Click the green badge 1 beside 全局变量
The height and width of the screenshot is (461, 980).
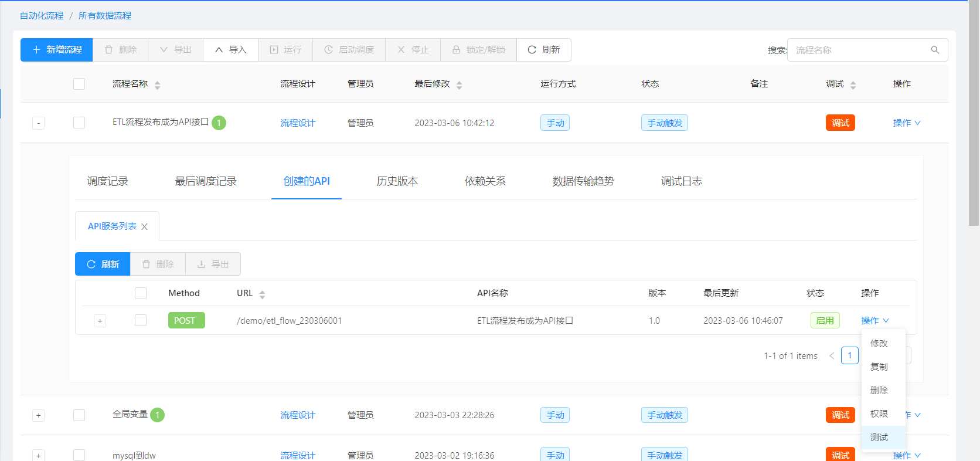[x=157, y=415]
